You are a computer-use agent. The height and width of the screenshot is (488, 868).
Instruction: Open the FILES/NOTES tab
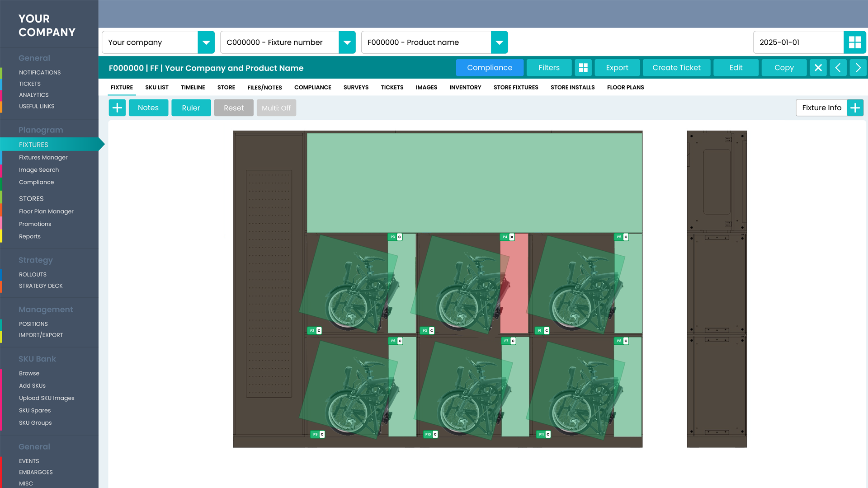coord(264,87)
